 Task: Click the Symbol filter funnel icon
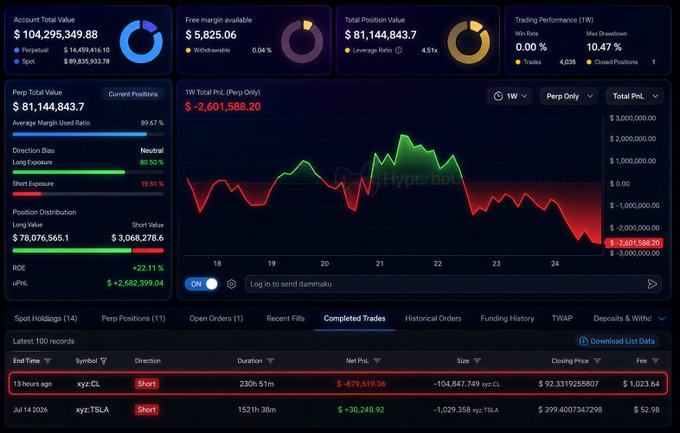pyautogui.click(x=104, y=361)
